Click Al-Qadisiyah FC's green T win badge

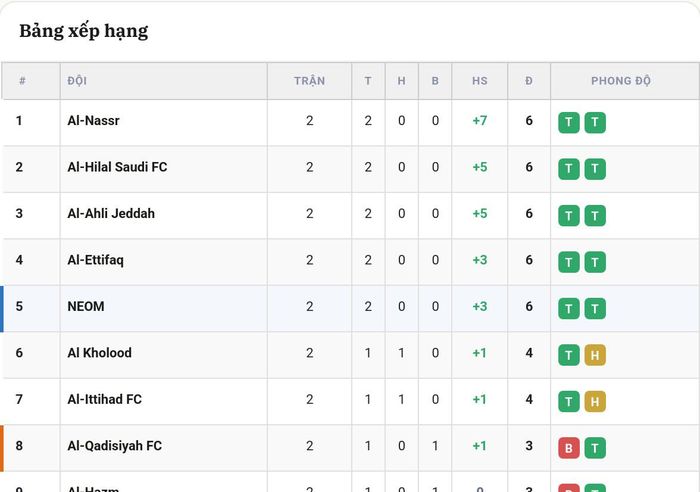click(595, 448)
